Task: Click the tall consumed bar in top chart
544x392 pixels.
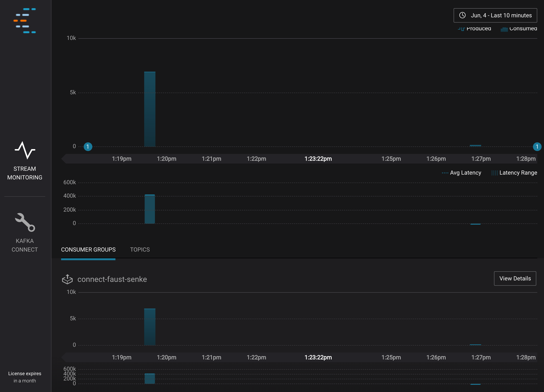Action: (x=150, y=109)
